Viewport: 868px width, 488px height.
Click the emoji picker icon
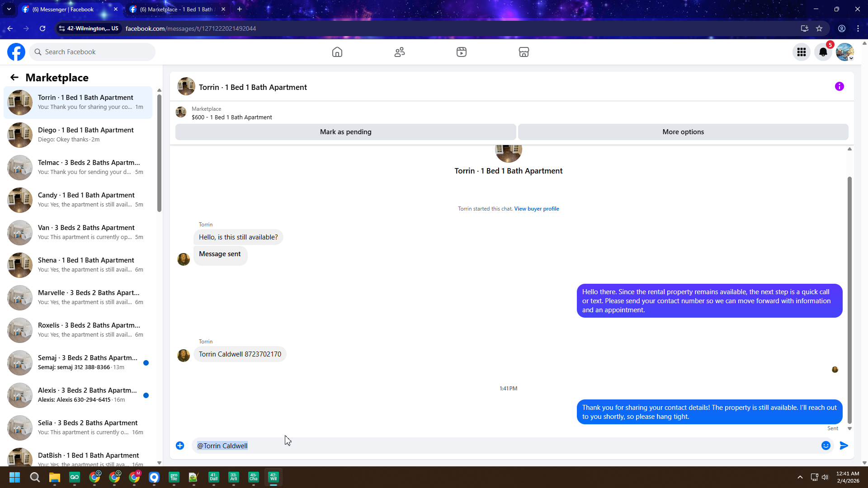826,446
